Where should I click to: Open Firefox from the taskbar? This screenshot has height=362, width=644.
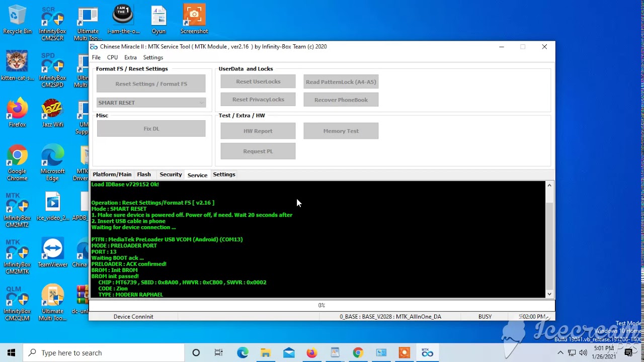(312, 353)
